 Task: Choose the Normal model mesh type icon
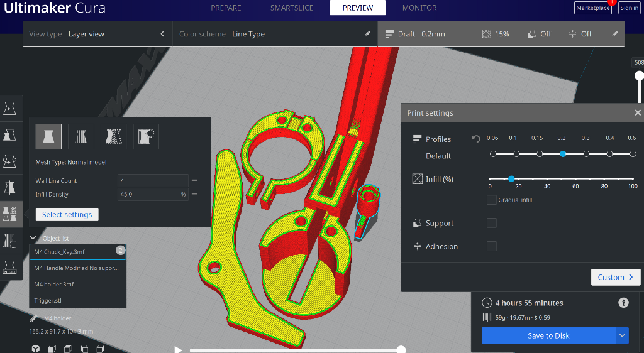[48, 136]
